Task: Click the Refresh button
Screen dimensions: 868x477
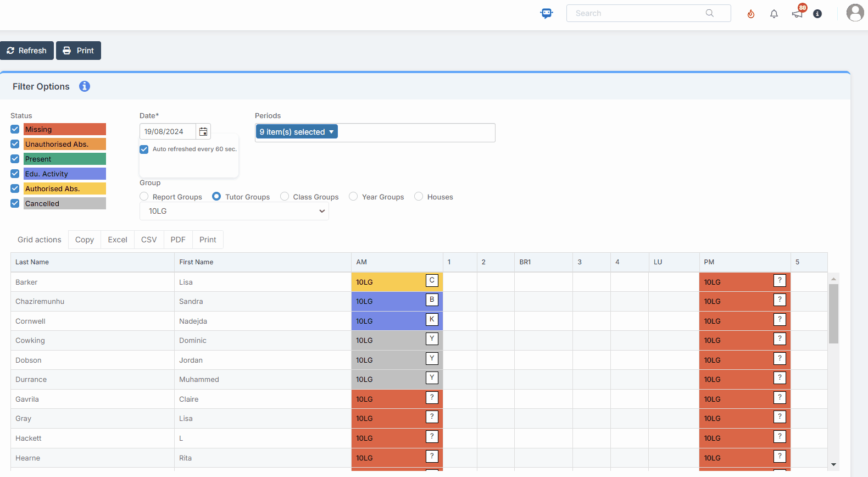Action: point(27,51)
